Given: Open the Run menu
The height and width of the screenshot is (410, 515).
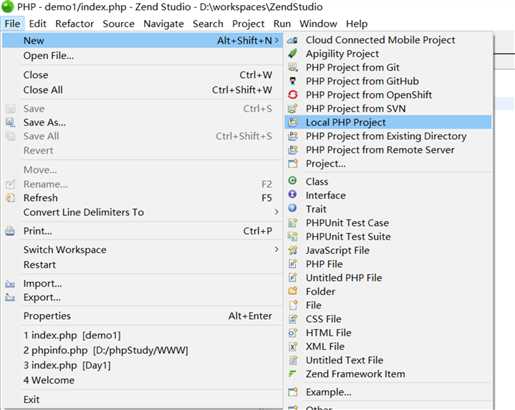Looking at the screenshot, I should pos(282,24).
